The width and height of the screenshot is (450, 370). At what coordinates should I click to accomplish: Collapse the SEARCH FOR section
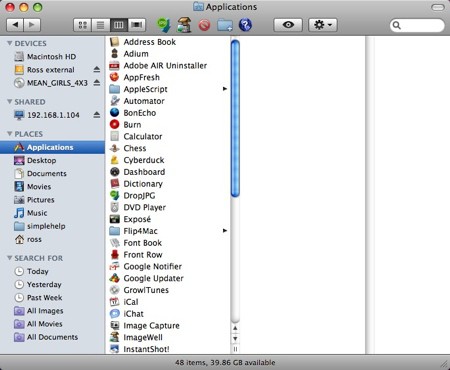pos(10,258)
